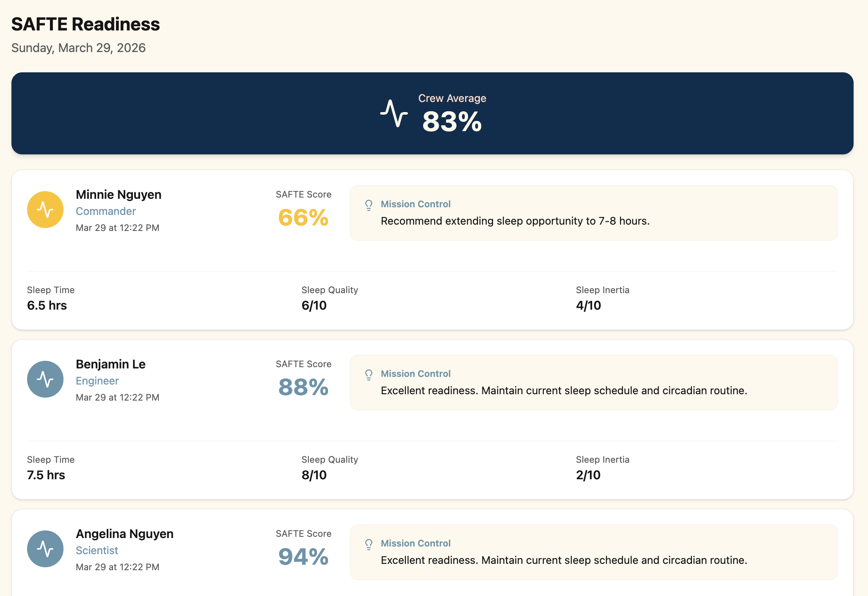Select the Minnie Nguyen name heading
Viewport: 868px width, 596px height.
pyautogui.click(x=118, y=195)
